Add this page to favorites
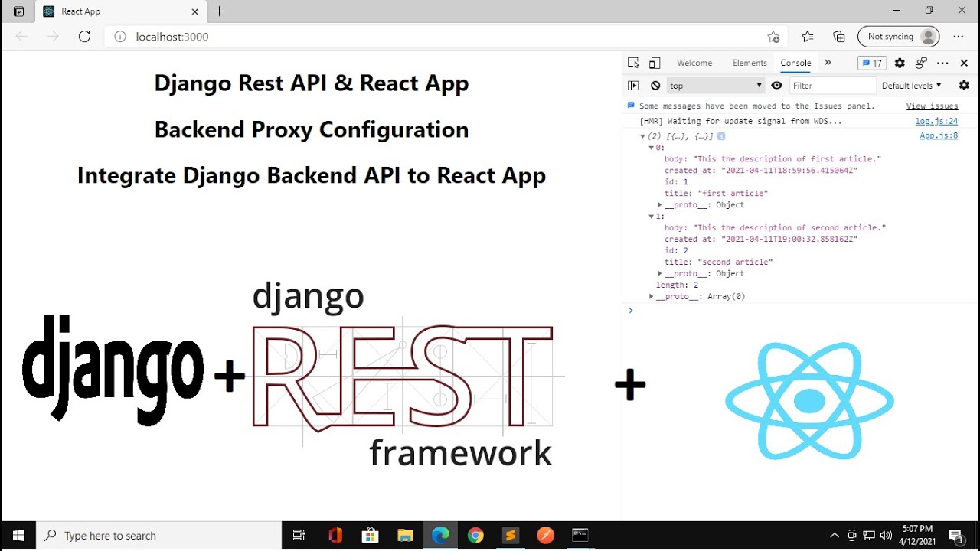The height and width of the screenshot is (551, 980). tap(773, 37)
